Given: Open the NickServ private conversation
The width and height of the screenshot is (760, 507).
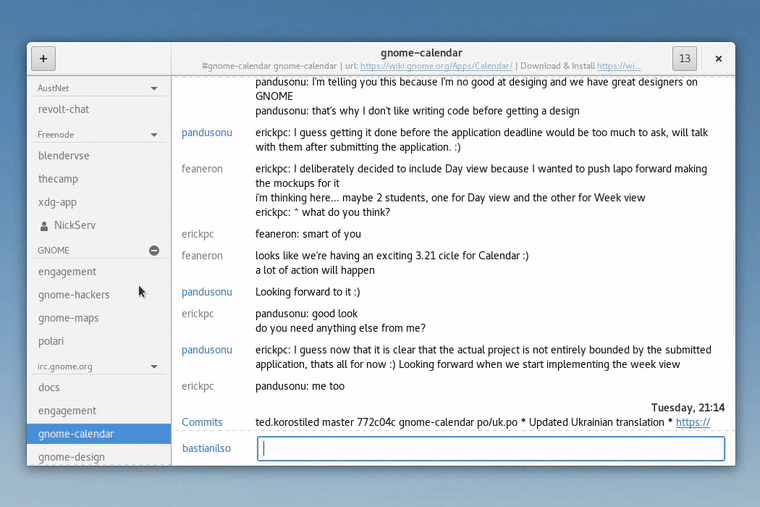Looking at the screenshot, I should click(x=99, y=225).
